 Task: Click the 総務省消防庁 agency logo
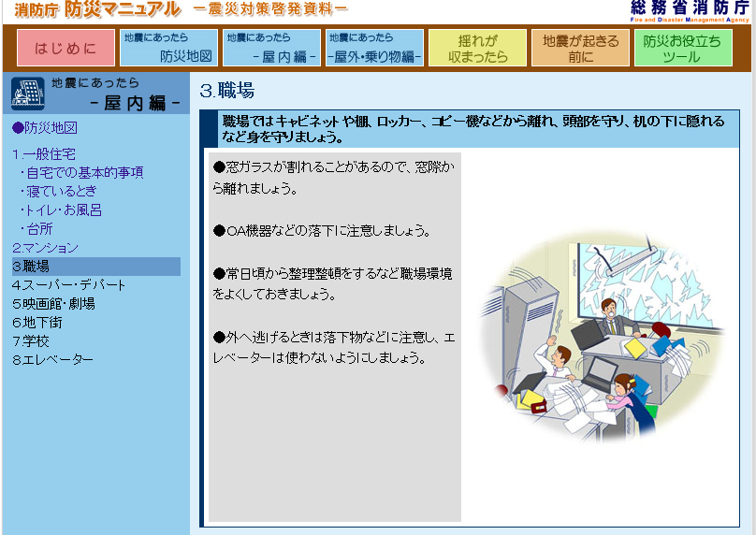click(x=690, y=11)
